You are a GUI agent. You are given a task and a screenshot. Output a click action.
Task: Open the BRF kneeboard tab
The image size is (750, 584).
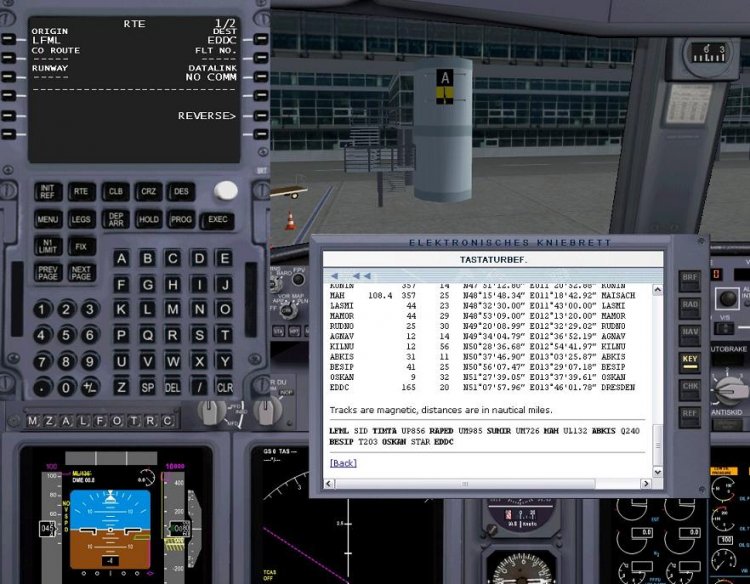[x=690, y=280]
